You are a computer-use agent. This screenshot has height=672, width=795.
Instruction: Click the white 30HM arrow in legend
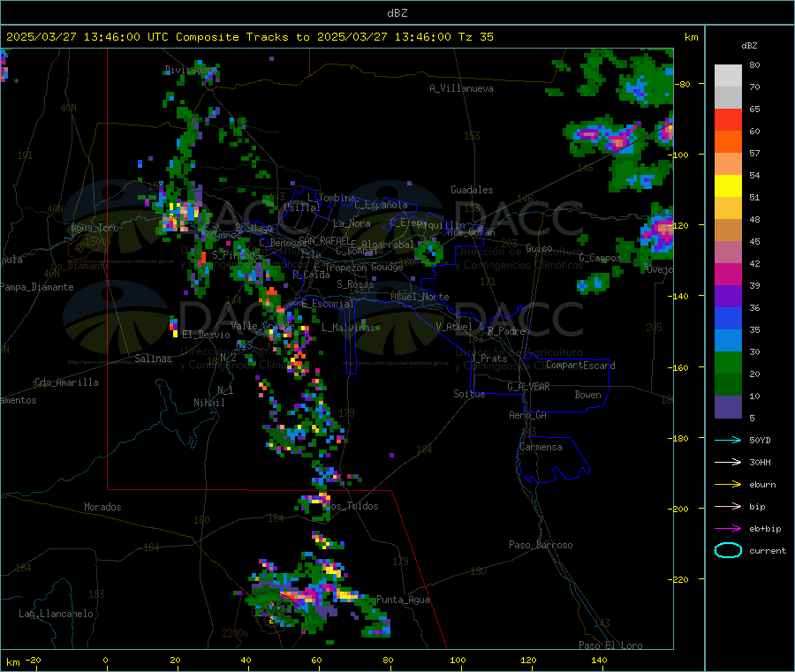[x=728, y=462]
